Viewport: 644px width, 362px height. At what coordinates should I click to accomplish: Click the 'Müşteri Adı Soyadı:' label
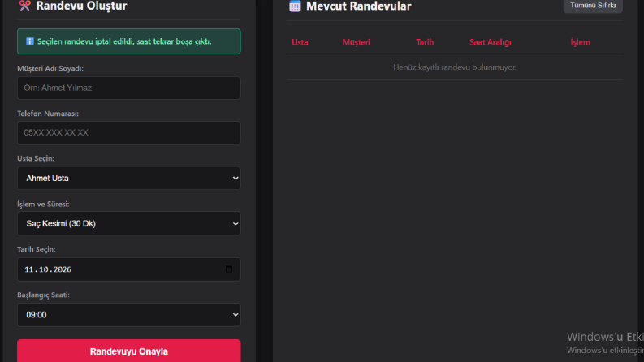tap(50, 68)
